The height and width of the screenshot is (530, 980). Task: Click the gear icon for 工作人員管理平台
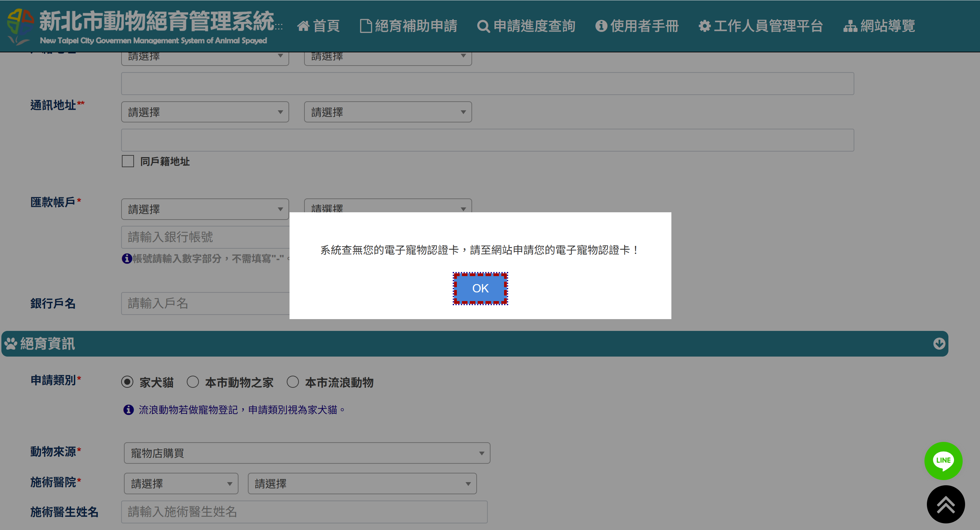pyautogui.click(x=704, y=26)
